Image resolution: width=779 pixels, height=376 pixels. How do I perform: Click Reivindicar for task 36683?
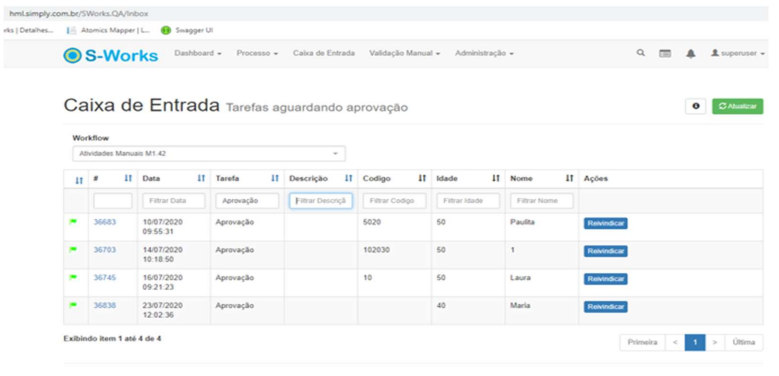[x=605, y=224]
